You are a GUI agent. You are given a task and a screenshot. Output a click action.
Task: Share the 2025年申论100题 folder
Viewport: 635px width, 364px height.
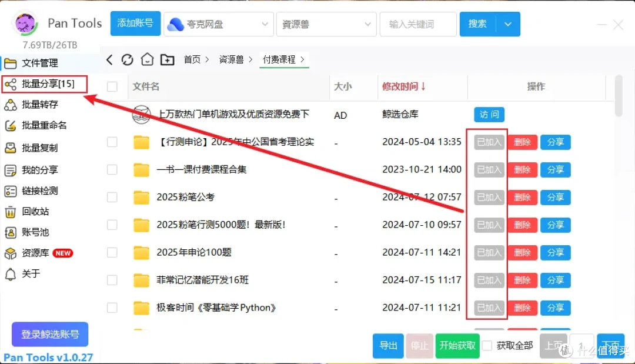[x=555, y=253]
